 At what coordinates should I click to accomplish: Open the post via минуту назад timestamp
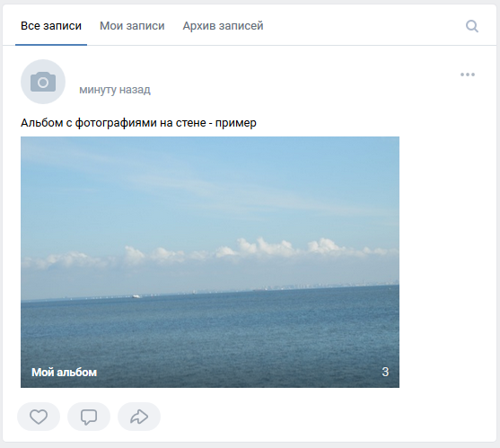point(115,90)
